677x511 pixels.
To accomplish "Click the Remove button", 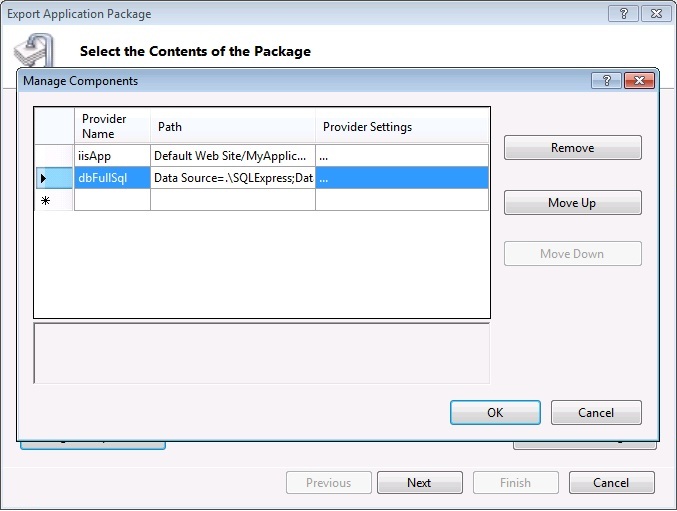I will [573, 148].
